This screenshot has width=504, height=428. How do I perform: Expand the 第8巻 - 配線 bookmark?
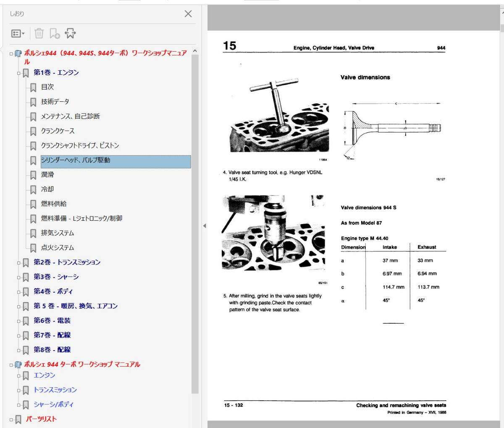[x=18, y=350]
